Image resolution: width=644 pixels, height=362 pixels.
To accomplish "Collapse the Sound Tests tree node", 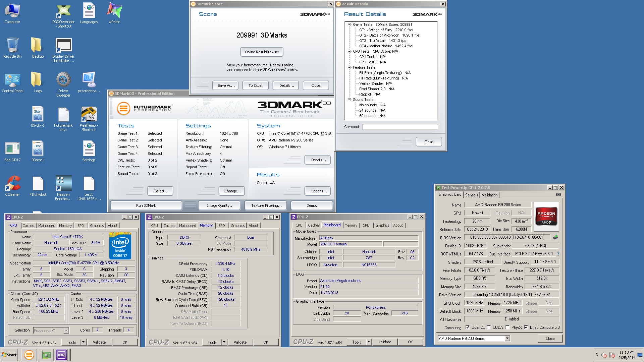I will (x=349, y=100).
